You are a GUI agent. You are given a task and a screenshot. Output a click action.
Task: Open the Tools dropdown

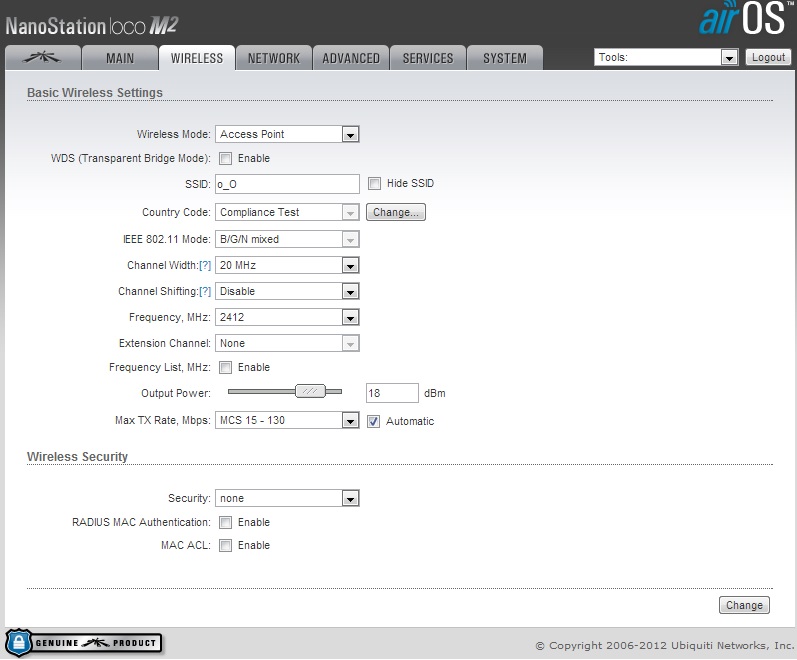(x=666, y=57)
